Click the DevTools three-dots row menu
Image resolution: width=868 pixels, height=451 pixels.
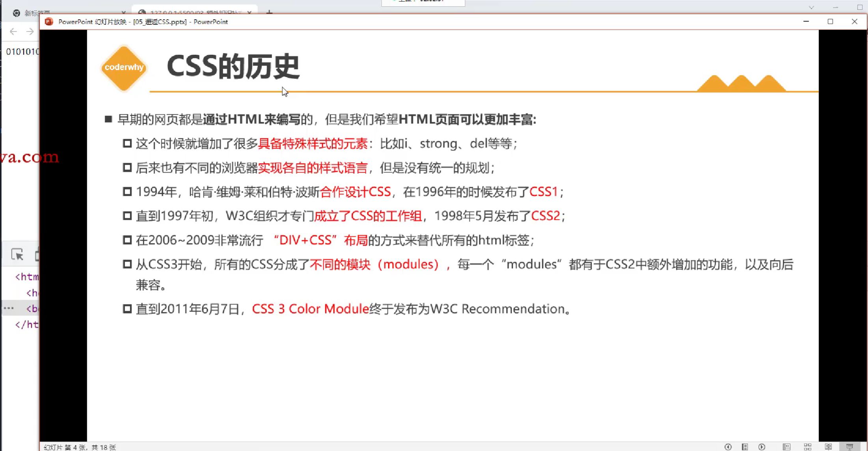click(9, 308)
